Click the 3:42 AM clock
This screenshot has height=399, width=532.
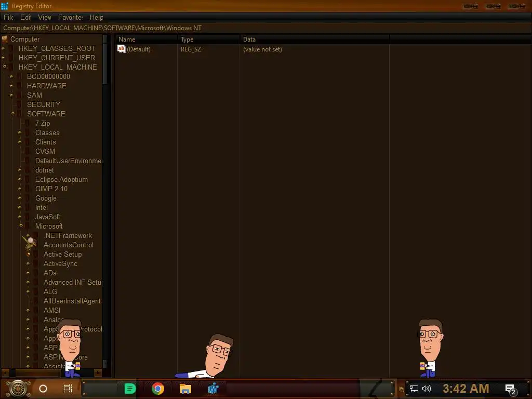465,389
